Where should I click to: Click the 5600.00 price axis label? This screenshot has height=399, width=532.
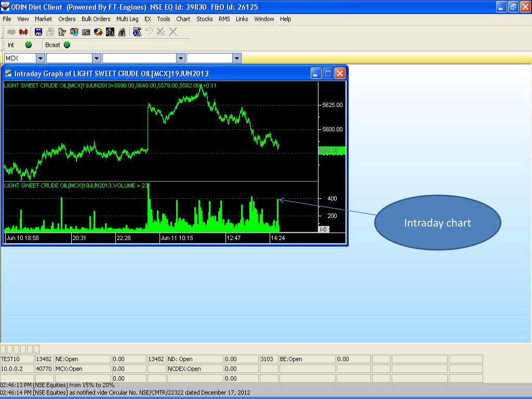click(x=332, y=129)
